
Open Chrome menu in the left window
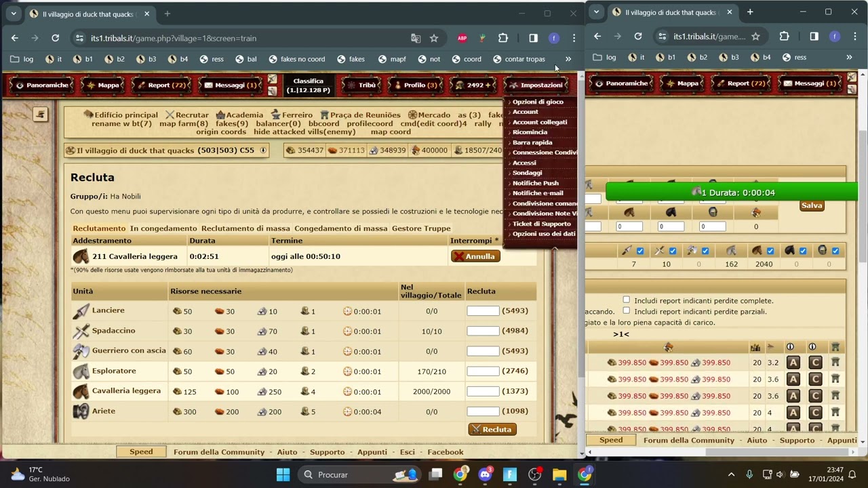(574, 38)
